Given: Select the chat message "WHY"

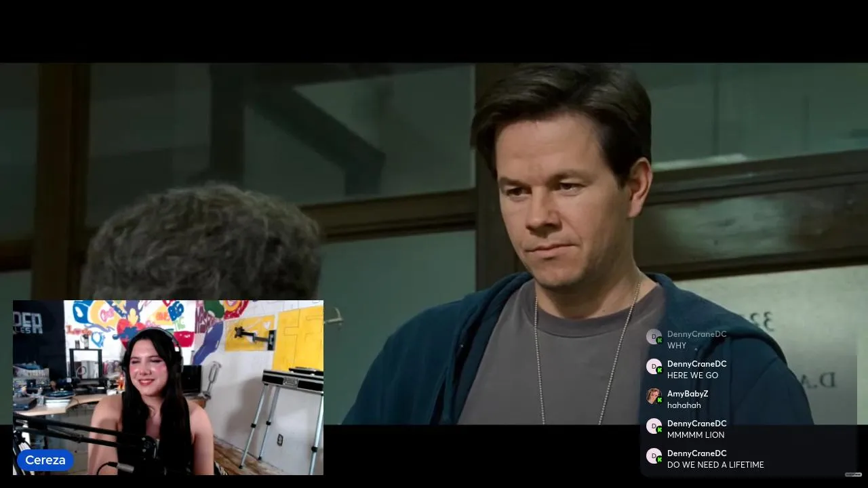Looking at the screenshot, I should (x=677, y=346).
